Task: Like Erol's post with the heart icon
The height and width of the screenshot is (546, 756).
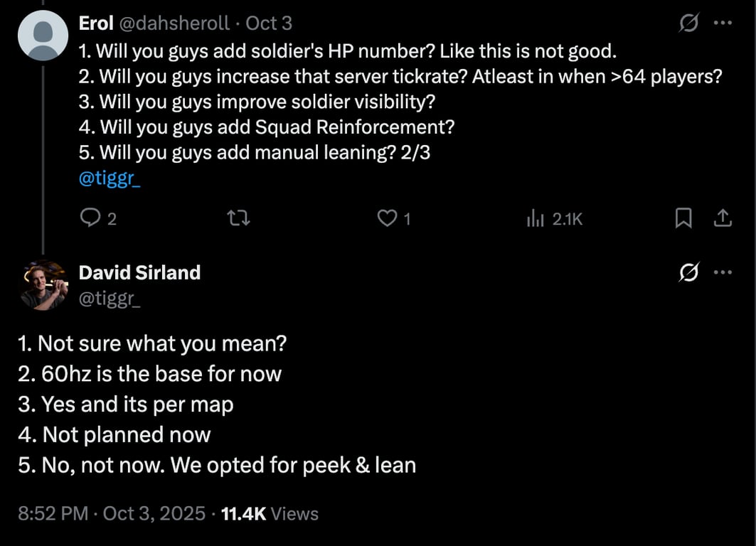Action: 386,219
